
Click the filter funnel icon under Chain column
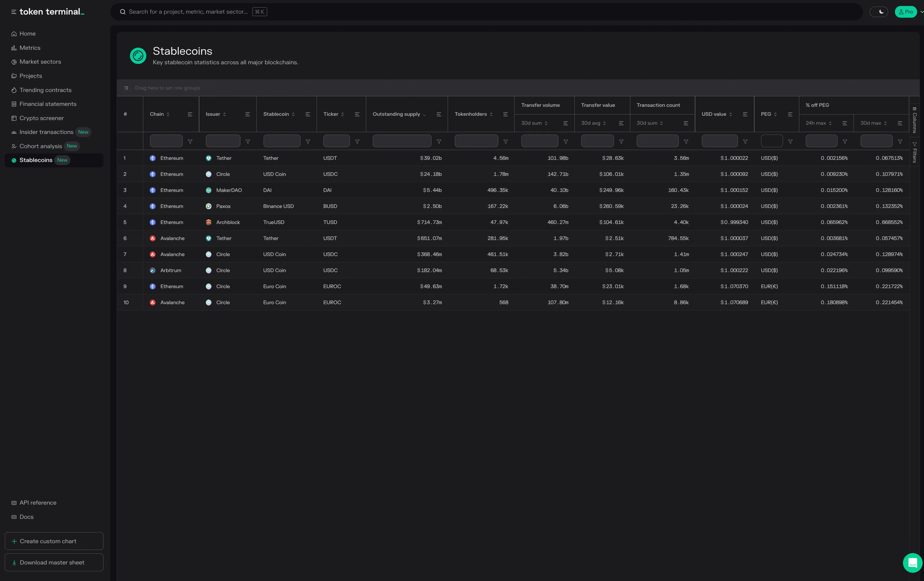coord(190,142)
